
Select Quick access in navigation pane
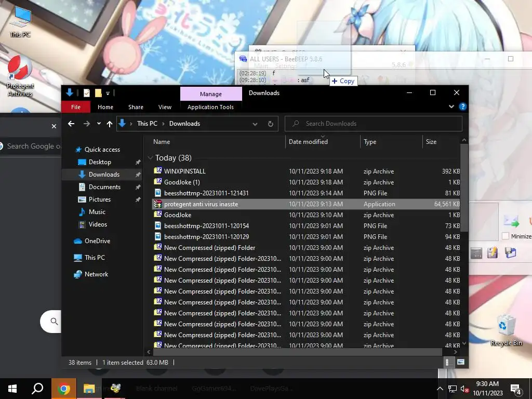(x=102, y=150)
